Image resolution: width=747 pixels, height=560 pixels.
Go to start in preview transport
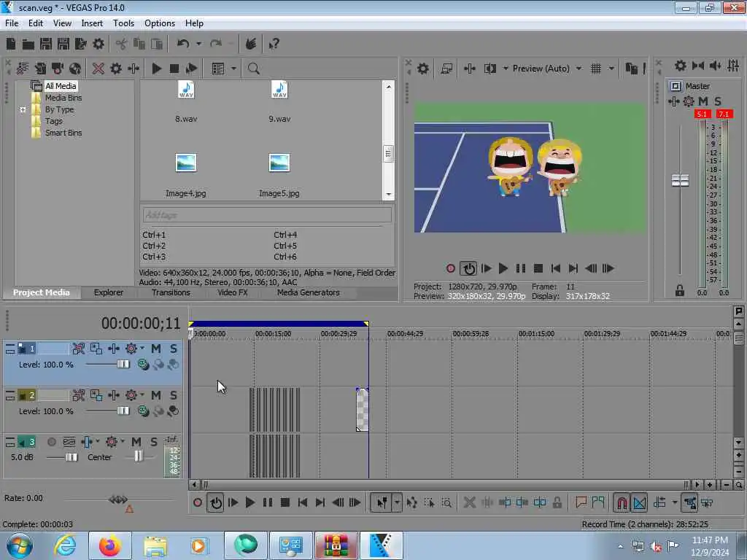pyautogui.click(x=555, y=268)
